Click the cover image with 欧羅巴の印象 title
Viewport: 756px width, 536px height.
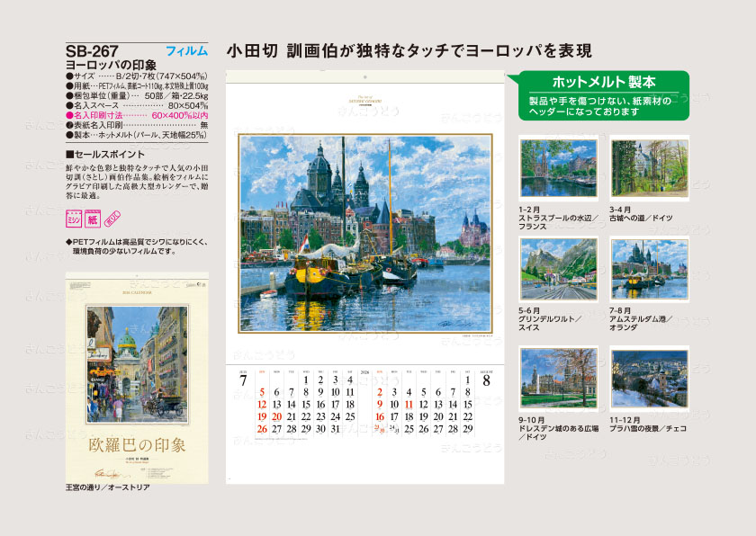[x=137, y=378]
